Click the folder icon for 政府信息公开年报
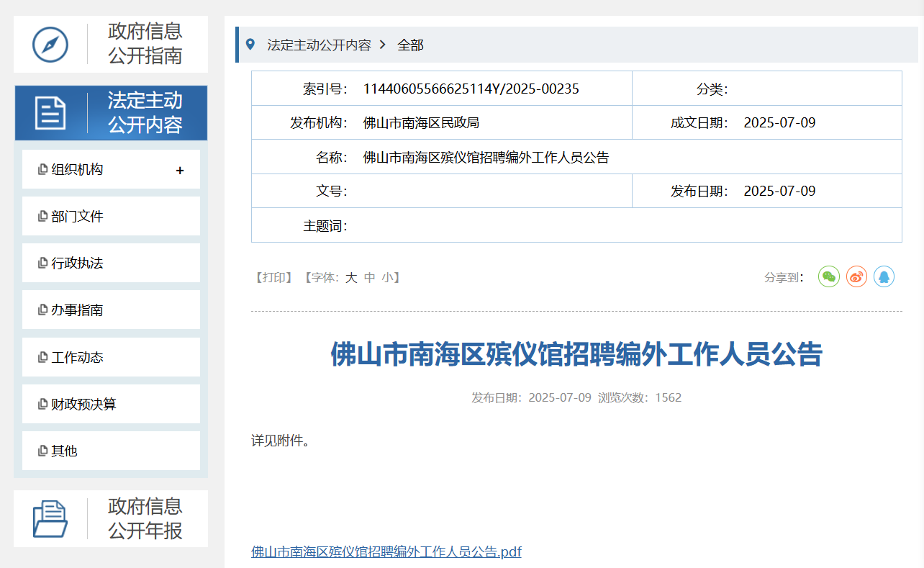The height and width of the screenshot is (568, 924). coord(50,518)
